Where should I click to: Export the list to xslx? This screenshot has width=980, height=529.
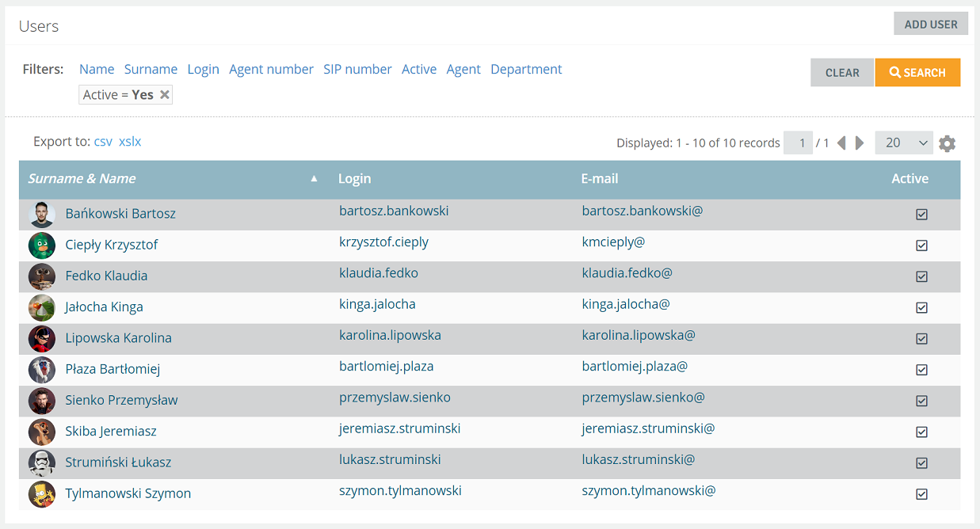(130, 142)
